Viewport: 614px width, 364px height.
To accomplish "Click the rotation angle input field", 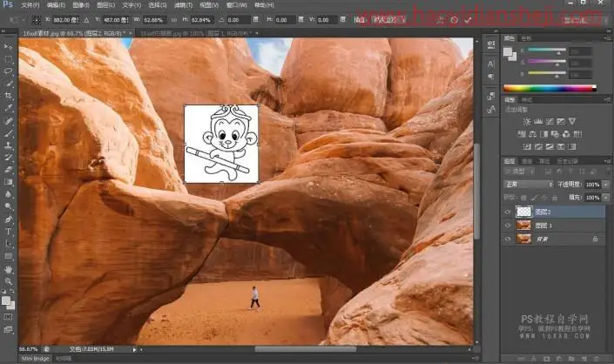I will 238,19.
